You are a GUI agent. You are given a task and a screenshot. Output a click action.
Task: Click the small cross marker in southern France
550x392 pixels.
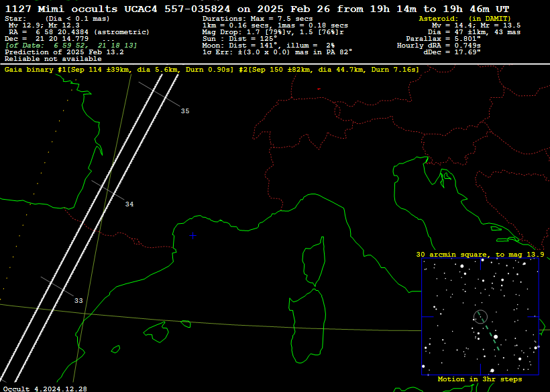coord(193,235)
